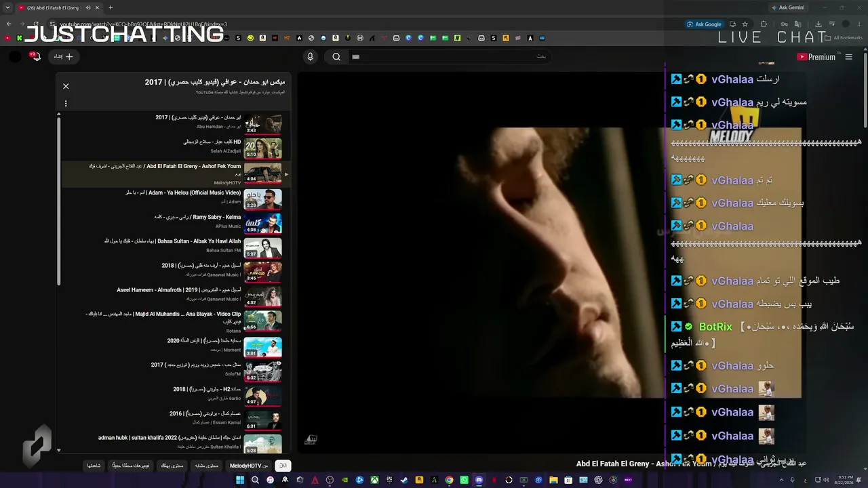Image resolution: width=868 pixels, height=488 pixels.
Task: Open the YouTube notifications bell
Action: click(35, 56)
